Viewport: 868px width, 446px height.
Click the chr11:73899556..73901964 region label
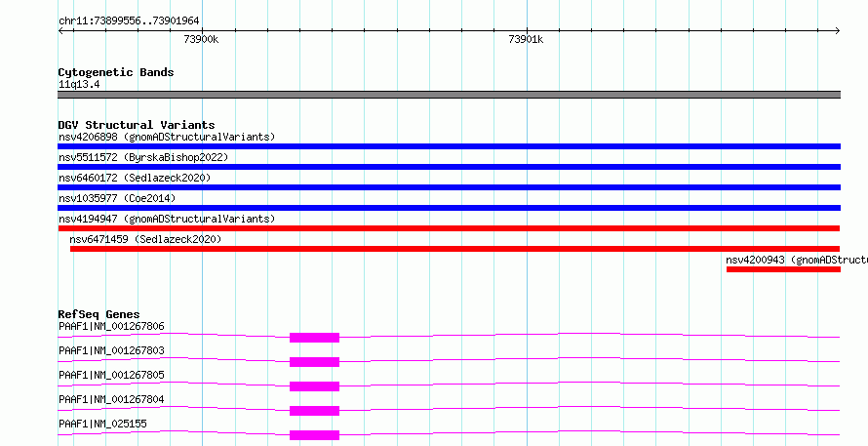pyautogui.click(x=129, y=21)
